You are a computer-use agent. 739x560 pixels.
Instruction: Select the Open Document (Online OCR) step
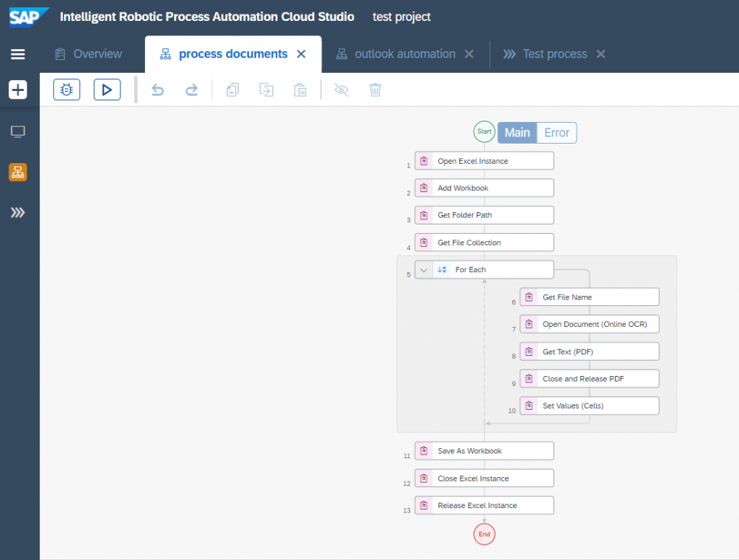pos(589,324)
